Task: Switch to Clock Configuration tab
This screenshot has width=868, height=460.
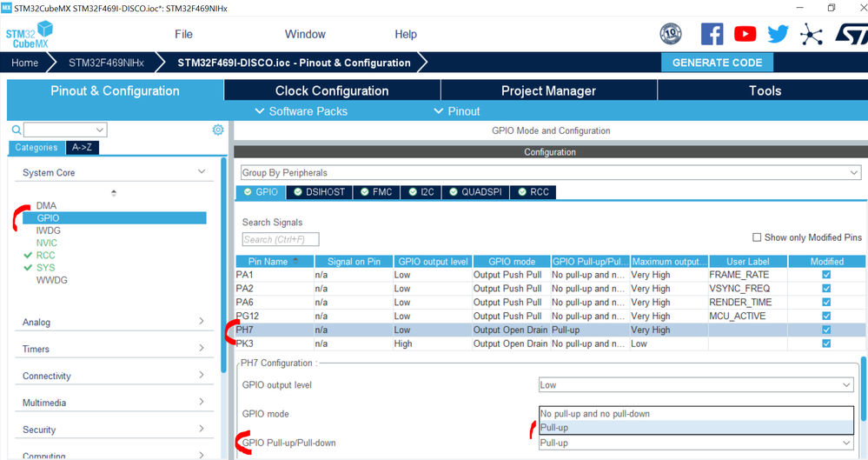Action: (332, 90)
